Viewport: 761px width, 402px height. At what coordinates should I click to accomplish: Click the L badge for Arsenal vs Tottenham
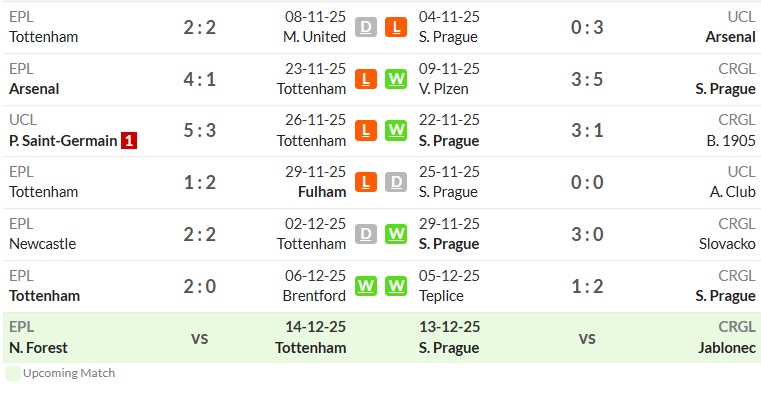(x=366, y=79)
